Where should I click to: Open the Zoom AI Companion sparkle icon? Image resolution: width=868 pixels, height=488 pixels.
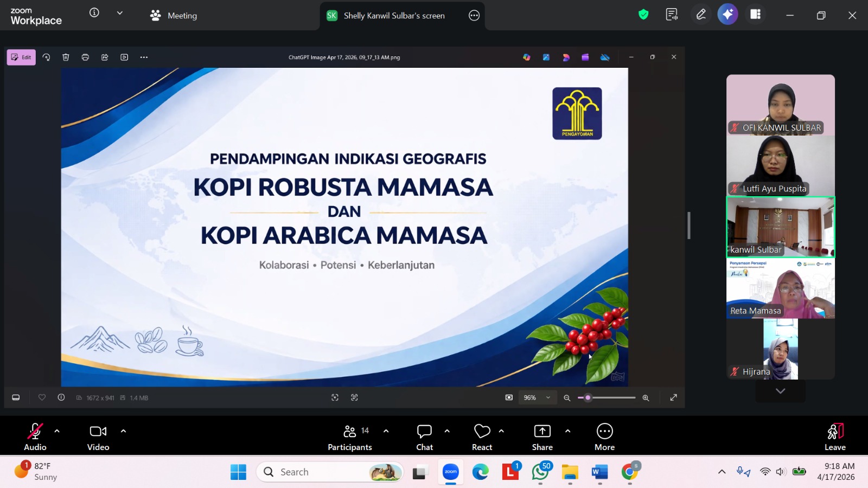click(727, 15)
